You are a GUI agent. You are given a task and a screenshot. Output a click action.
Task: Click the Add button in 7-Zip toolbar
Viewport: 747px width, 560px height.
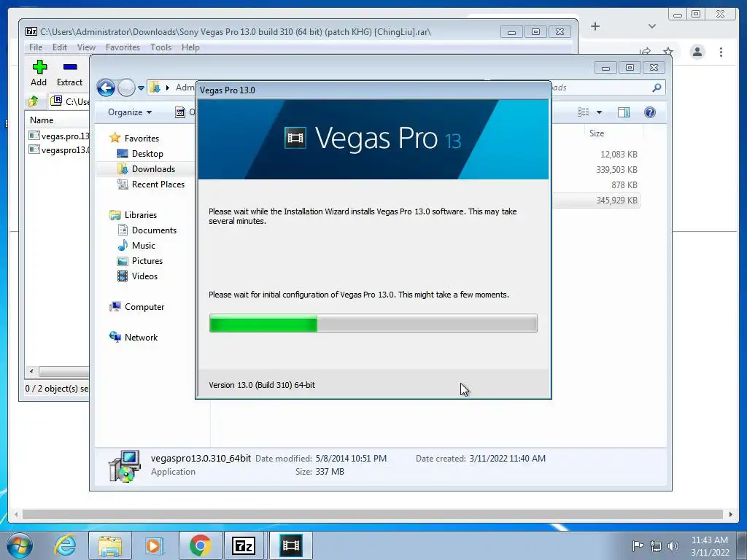(39, 73)
